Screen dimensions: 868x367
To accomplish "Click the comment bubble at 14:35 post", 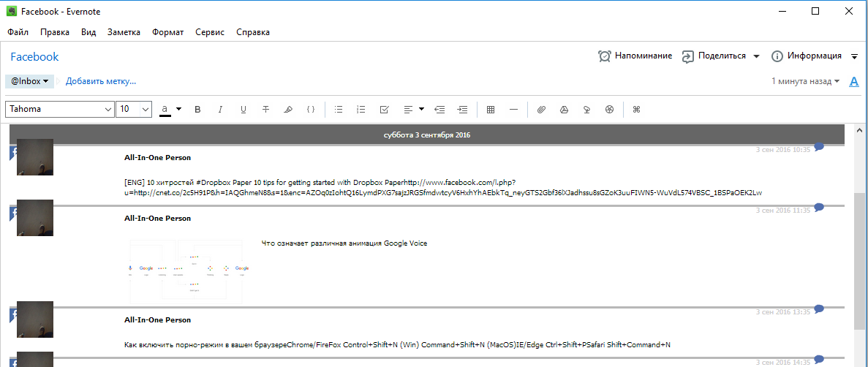I will click(x=819, y=359).
